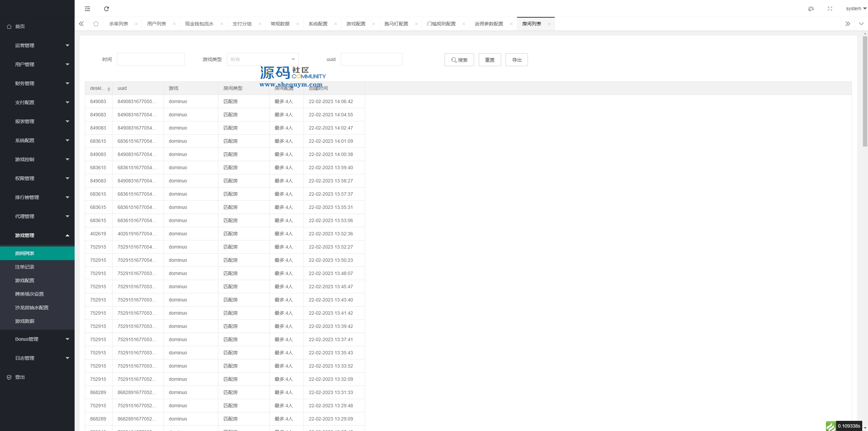Viewport: 868px width, 431px height.
Task: Click the home icon tab
Action: coord(96,24)
